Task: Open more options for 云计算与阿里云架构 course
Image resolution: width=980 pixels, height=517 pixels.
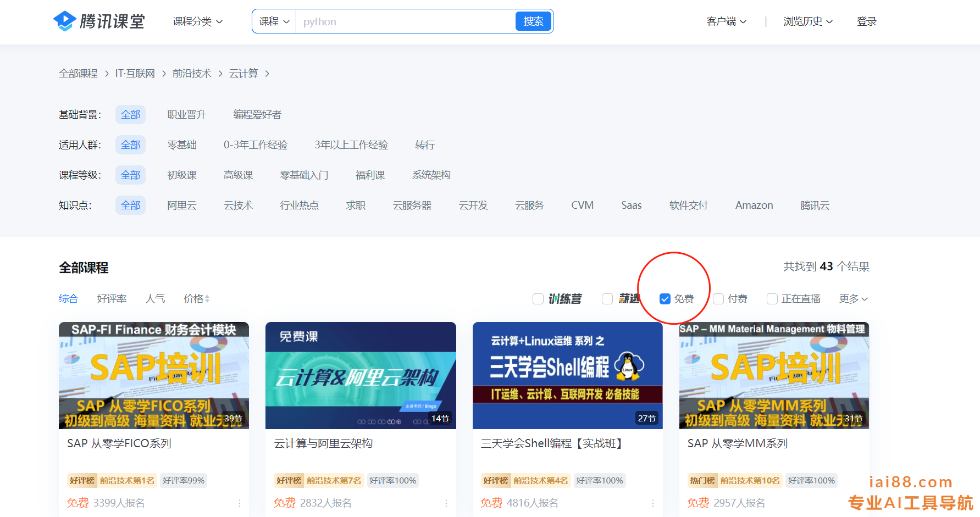Action: click(x=446, y=503)
